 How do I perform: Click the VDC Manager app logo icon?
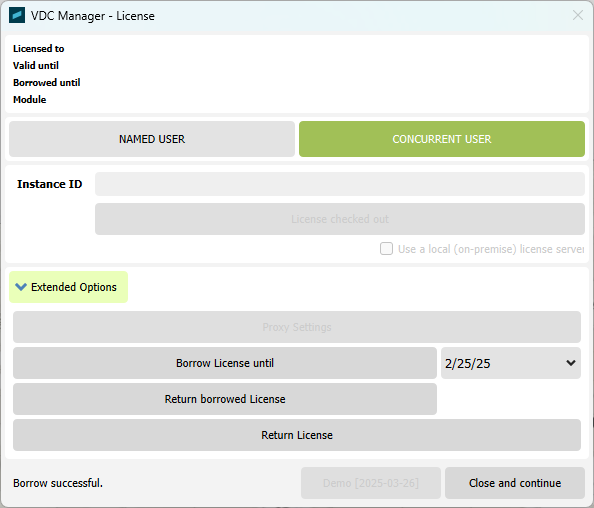(17, 16)
